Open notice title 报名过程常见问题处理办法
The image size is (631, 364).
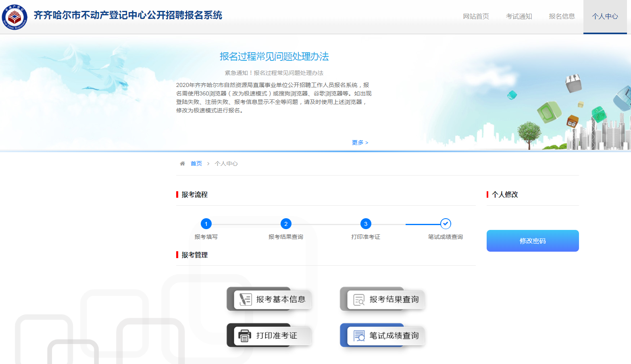274,56
